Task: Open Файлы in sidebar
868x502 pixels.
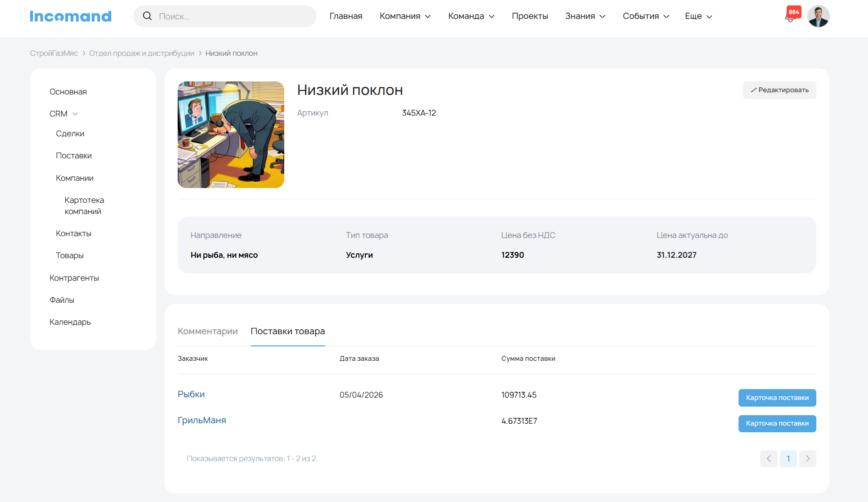Action: pos(62,300)
